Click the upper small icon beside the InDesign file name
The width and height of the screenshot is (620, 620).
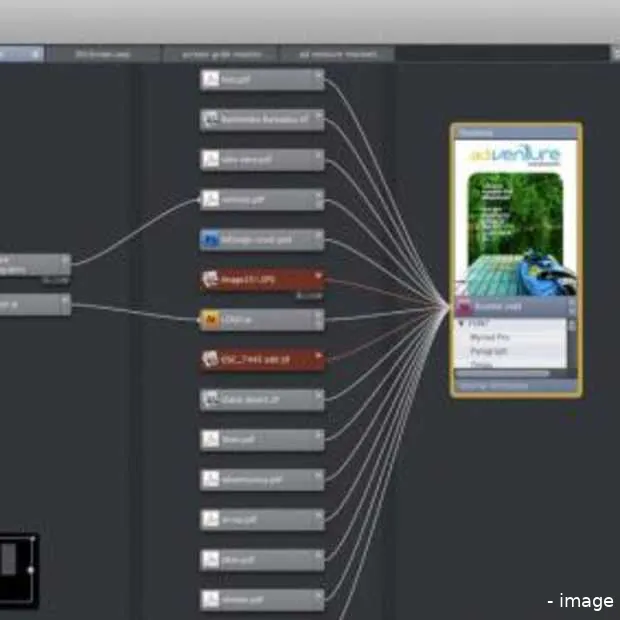coord(572,302)
